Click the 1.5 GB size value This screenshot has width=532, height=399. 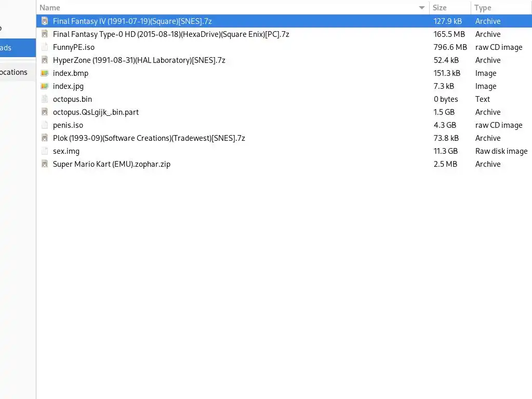point(444,112)
